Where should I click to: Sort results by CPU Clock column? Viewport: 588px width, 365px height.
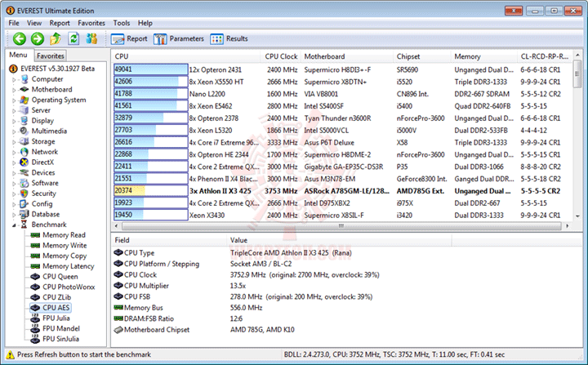pos(281,56)
